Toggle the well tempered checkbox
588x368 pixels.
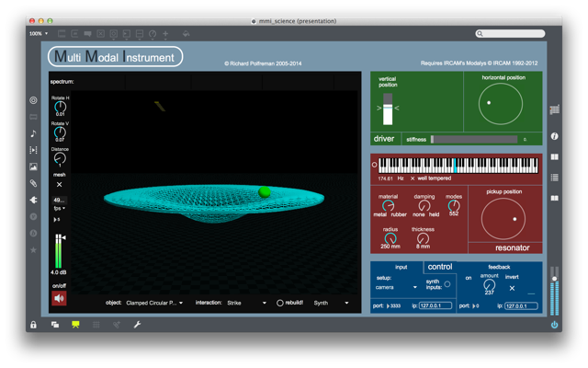[413, 178]
